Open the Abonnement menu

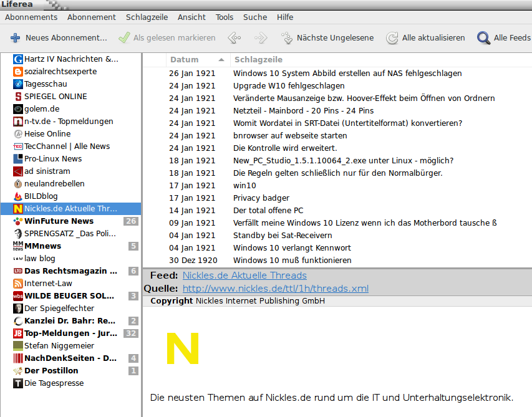[92, 17]
